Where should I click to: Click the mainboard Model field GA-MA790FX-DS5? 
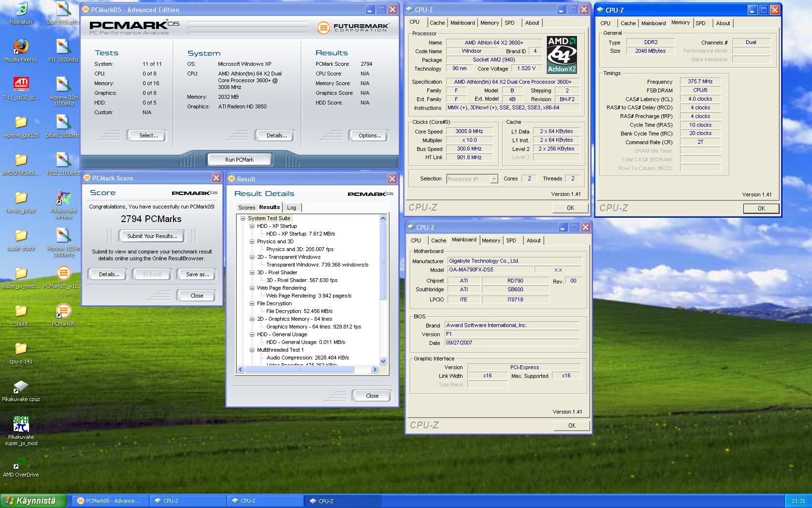[x=490, y=270]
